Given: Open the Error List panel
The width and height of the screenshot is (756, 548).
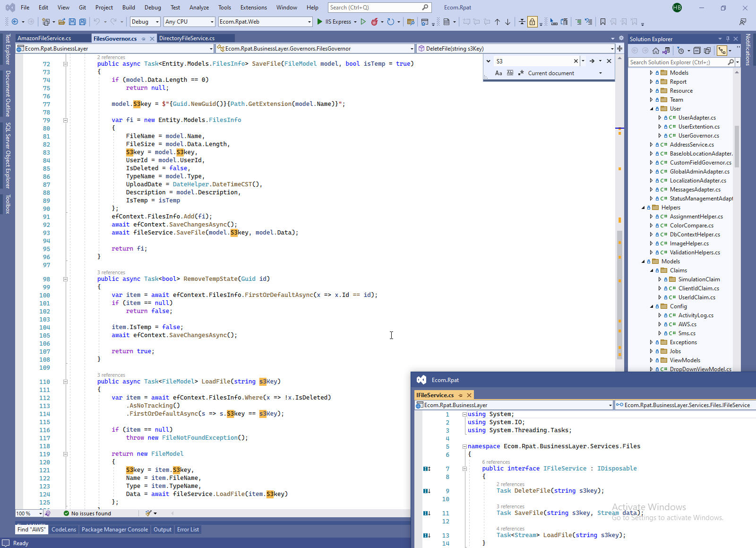Looking at the screenshot, I should click(x=188, y=530).
